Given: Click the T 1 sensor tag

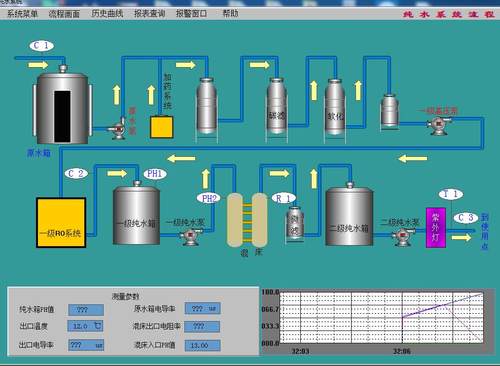Looking at the screenshot, I should click(451, 194).
